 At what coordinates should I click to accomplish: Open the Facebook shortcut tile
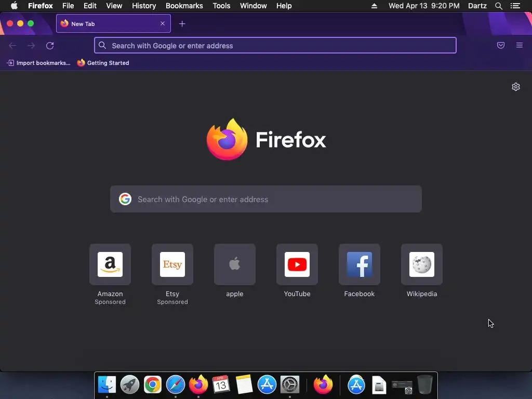[360, 264]
